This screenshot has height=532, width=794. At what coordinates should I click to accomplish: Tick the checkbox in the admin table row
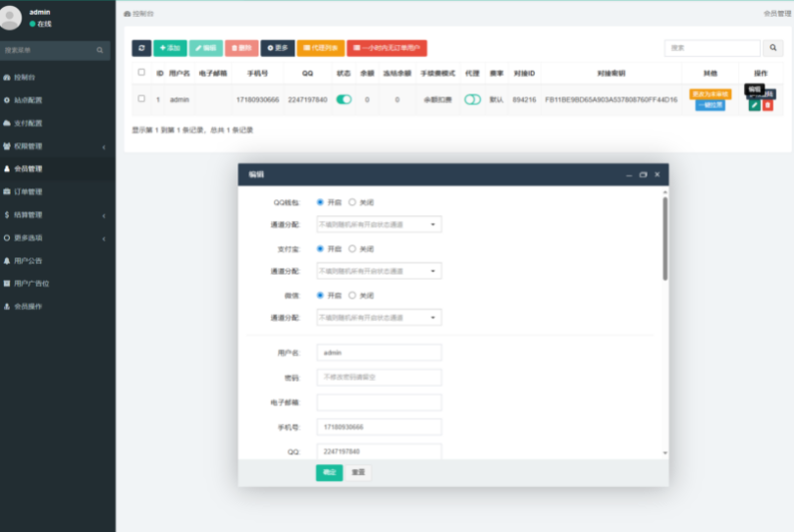point(141,99)
